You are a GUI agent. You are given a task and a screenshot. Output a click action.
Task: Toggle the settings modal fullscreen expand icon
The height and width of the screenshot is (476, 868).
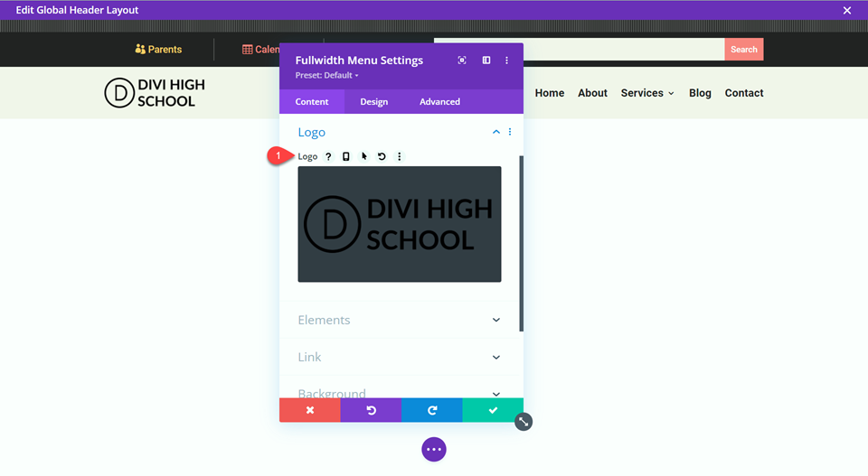pyautogui.click(x=462, y=61)
